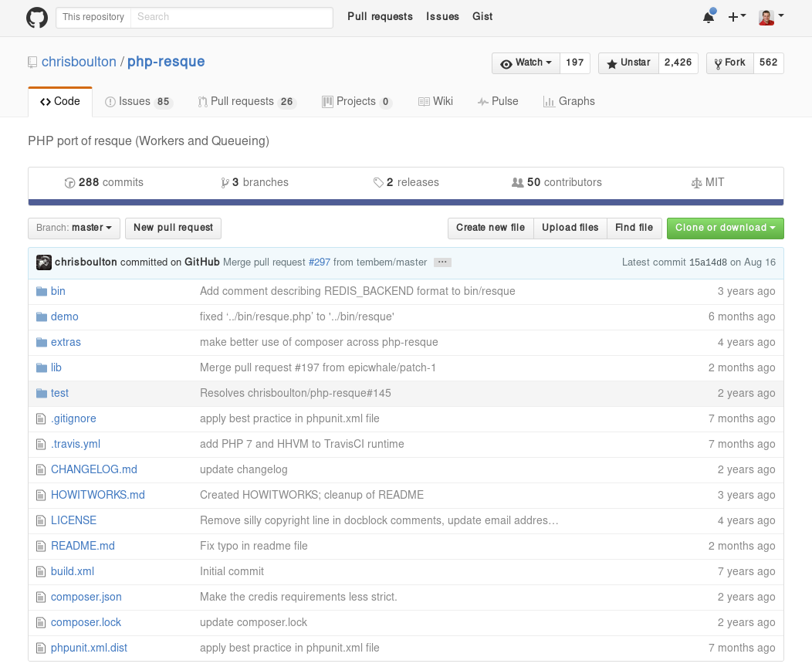The height and width of the screenshot is (667, 812).
Task: Open the user avatar menu
Action: tap(771, 17)
